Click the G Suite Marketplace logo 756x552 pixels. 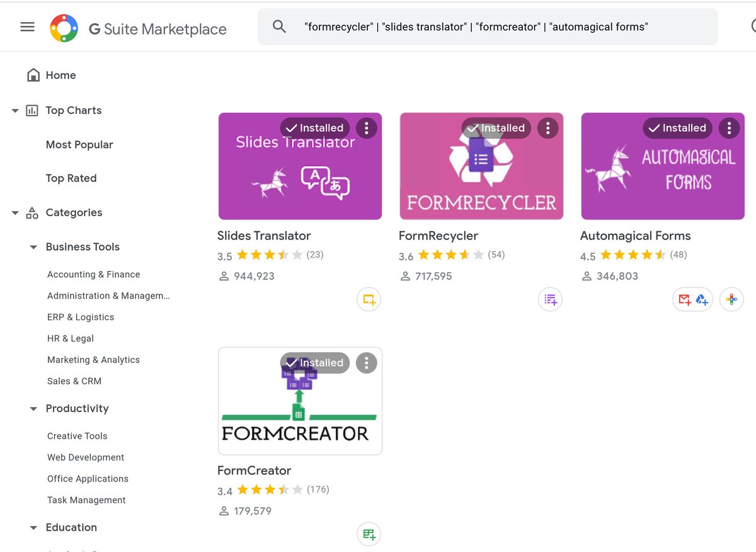(x=139, y=29)
